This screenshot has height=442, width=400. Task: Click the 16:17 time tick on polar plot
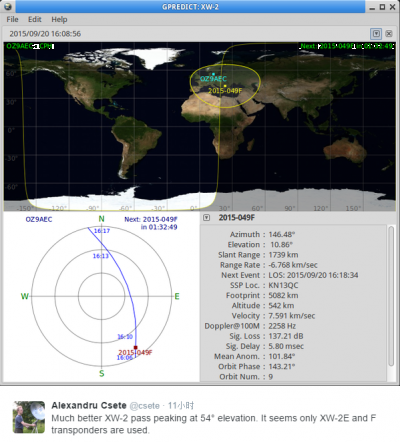[102, 231]
